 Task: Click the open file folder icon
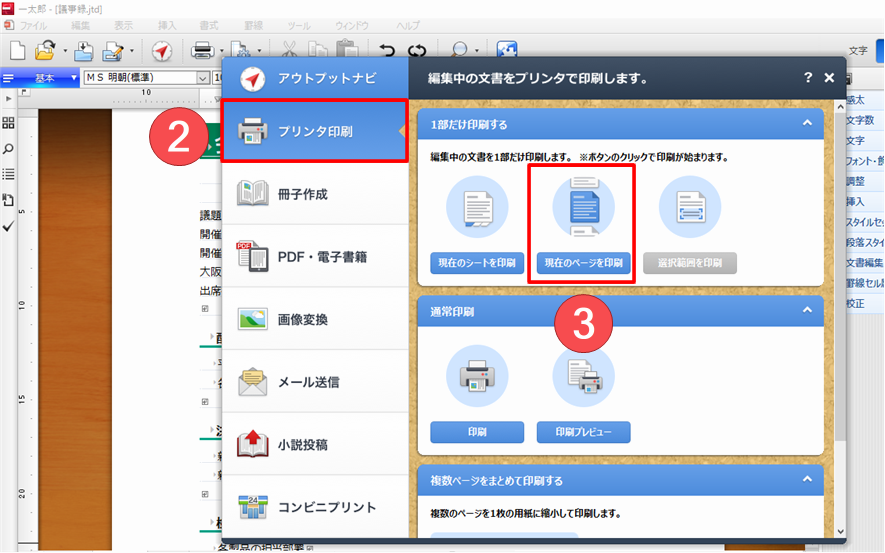(45, 51)
